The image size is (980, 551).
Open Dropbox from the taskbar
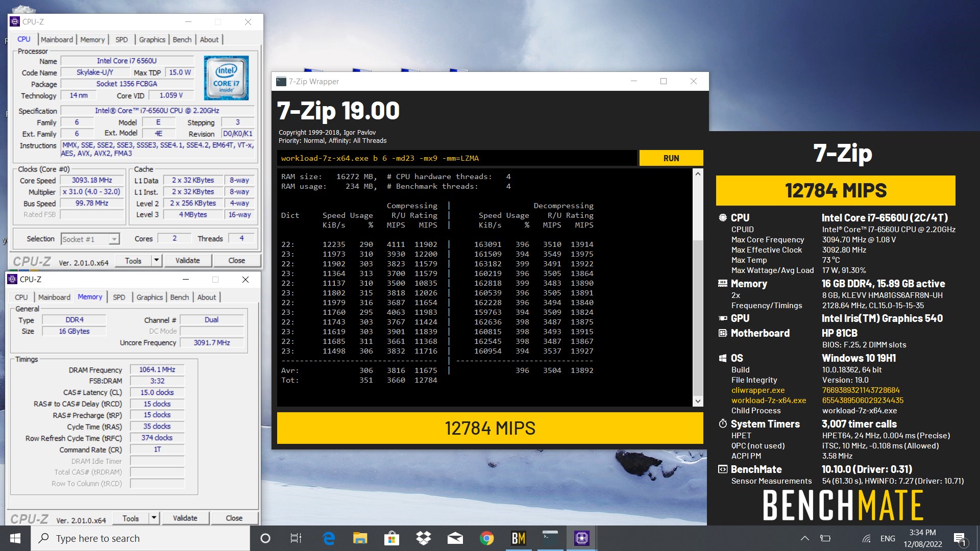tap(423, 538)
